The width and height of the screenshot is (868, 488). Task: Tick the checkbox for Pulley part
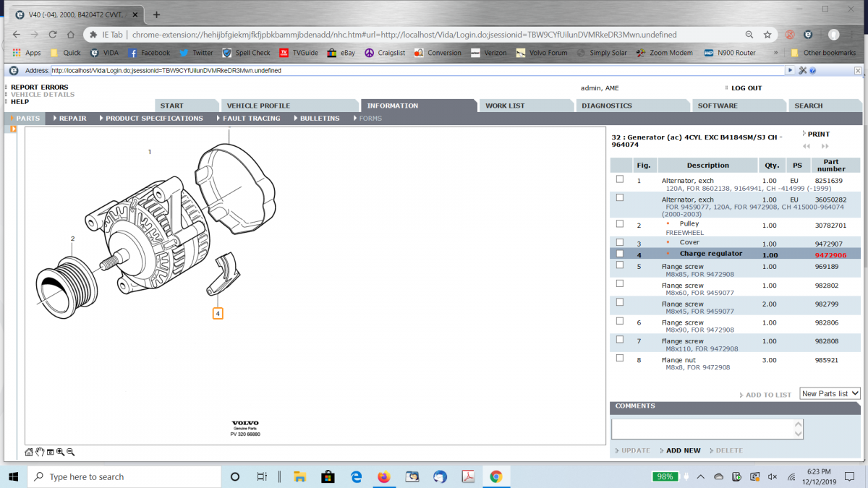pos(619,225)
